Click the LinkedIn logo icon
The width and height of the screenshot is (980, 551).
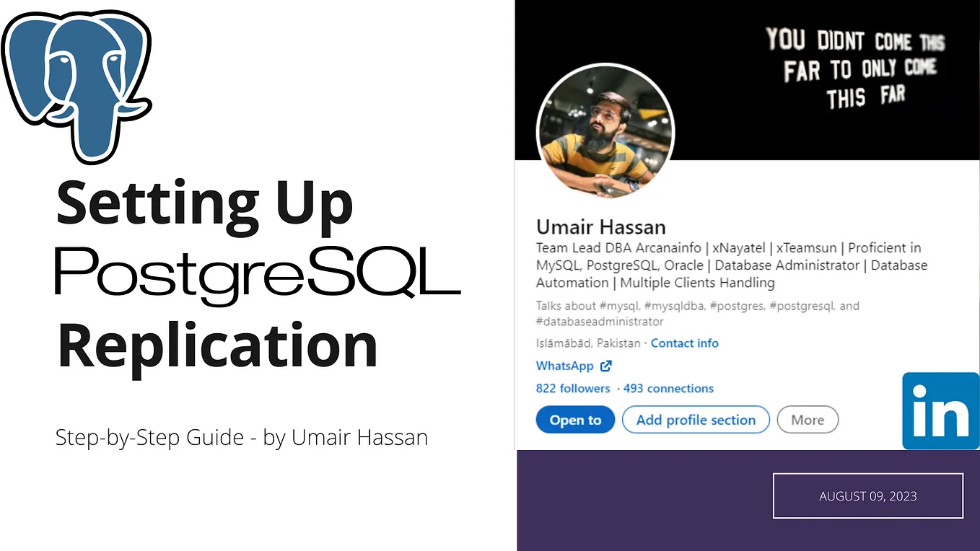pyautogui.click(x=940, y=411)
